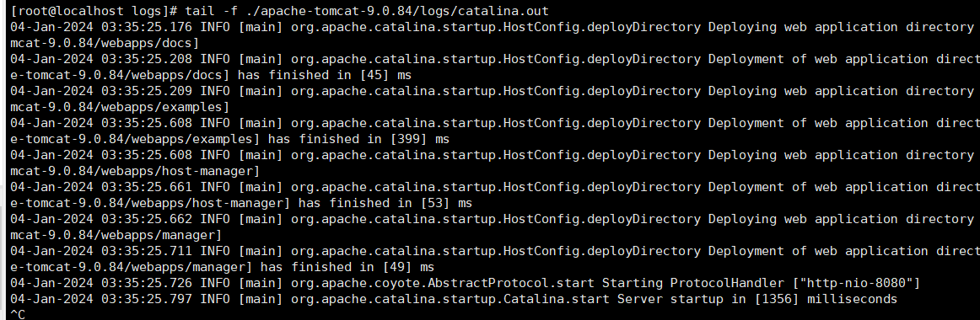The height and width of the screenshot is (320, 980).
Task: Click the 03:35:25.176 timestamp log line
Action: (x=495, y=27)
